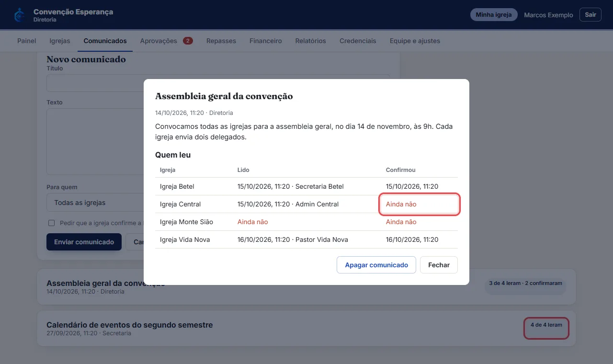Click 'Ainda não' in Monte Sião's Lido column
Screen dimensions: 613x364
(253, 222)
